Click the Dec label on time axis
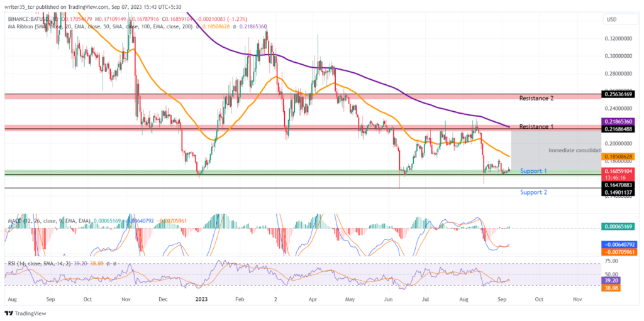Screen dimensions: 644x321 coord(163,300)
